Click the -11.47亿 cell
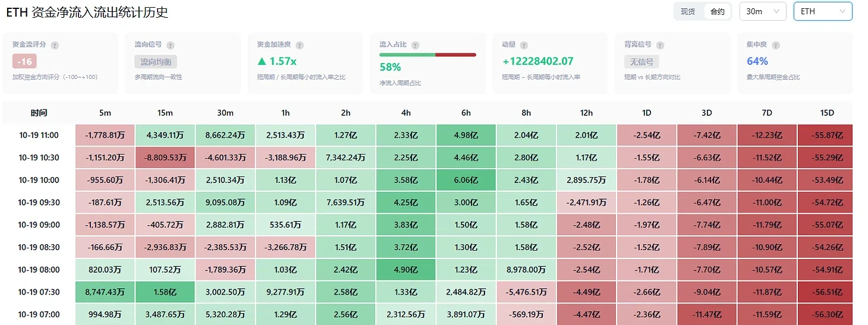 point(706,314)
